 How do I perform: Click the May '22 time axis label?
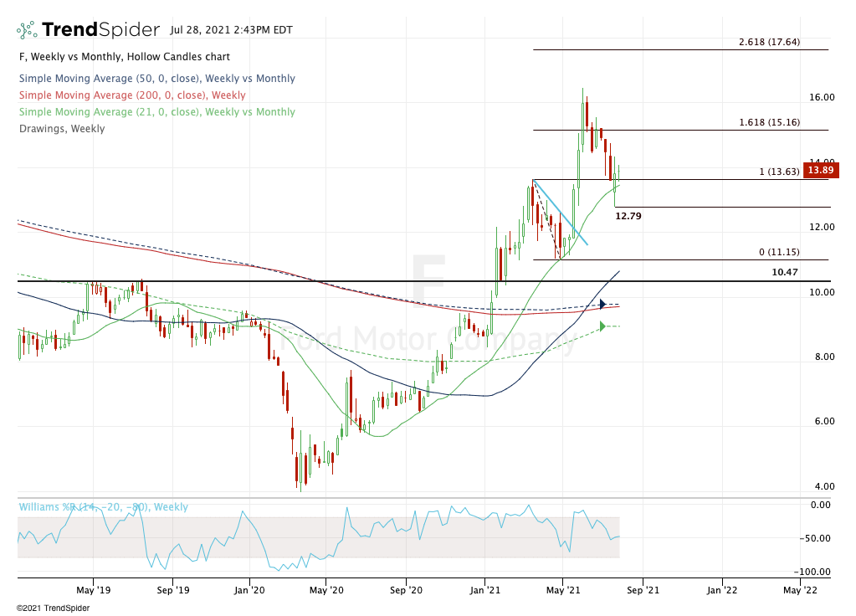pyautogui.click(x=800, y=590)
